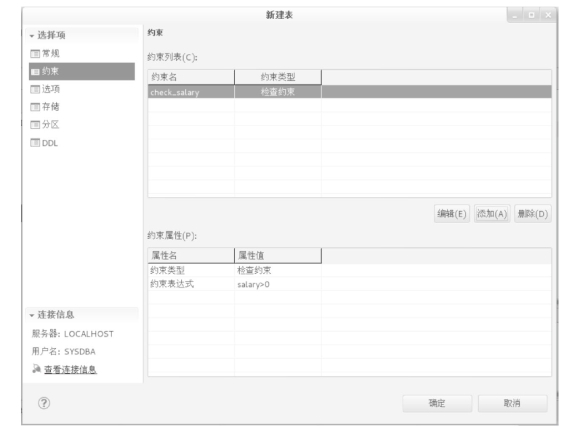Click the 编辑(E) button
The width and height of the screenshot is (583, 433).
tap(452, 214)
